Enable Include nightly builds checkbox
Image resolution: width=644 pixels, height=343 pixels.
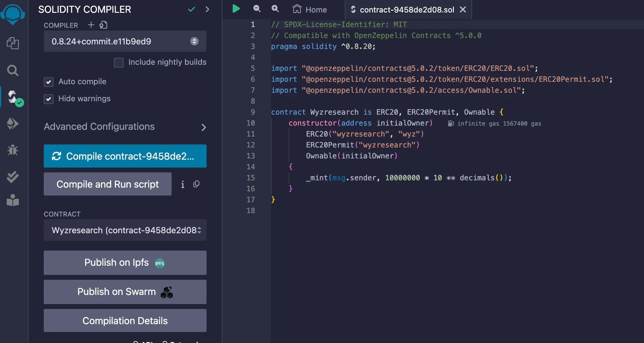click(118, 62)
